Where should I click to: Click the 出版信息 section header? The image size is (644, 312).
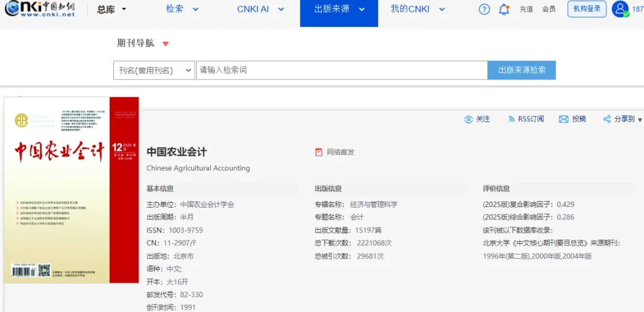pos(328,189)
